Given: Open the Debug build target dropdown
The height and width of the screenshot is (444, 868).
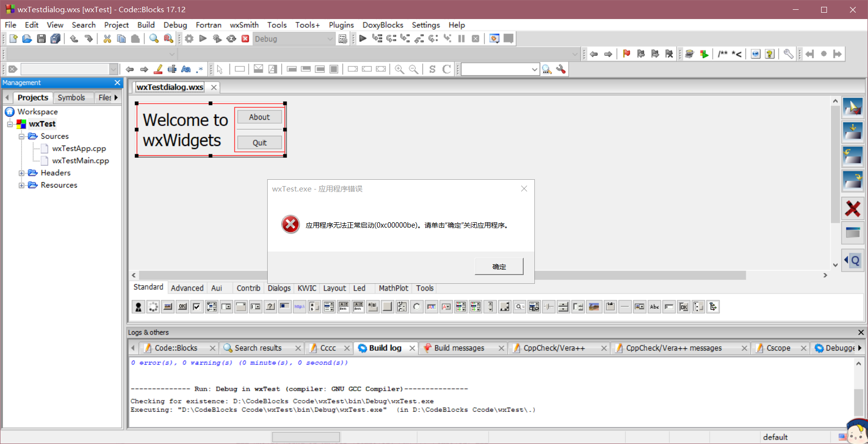Looking at the screenshot, I should click(x=330, y=39).
